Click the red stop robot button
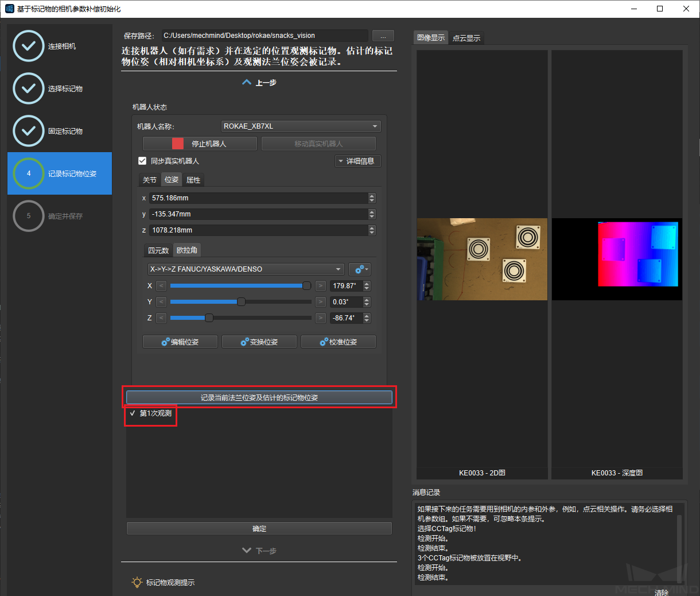The width and height of the screenshot is (700, 596). tap(200, 144)
